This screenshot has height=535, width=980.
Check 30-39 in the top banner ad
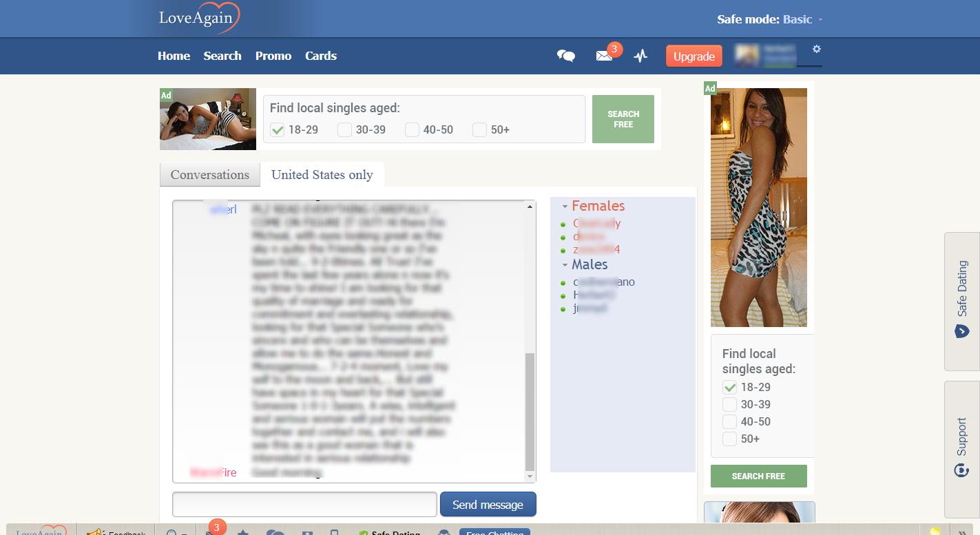345,129
